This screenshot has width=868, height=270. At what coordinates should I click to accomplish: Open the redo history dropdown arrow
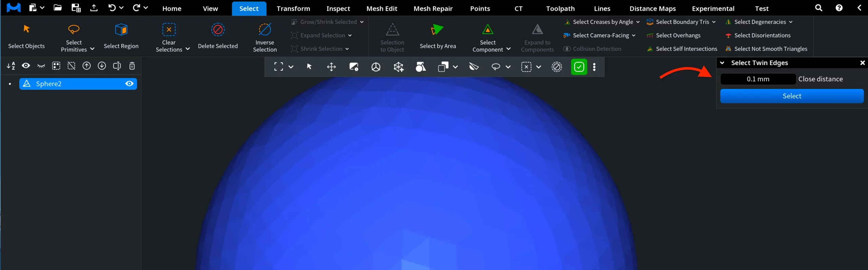pos(146,7)
